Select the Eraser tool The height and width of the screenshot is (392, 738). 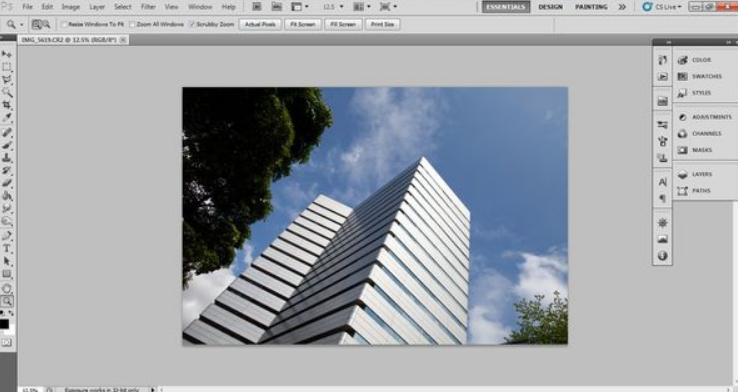[x=7, y=183]
